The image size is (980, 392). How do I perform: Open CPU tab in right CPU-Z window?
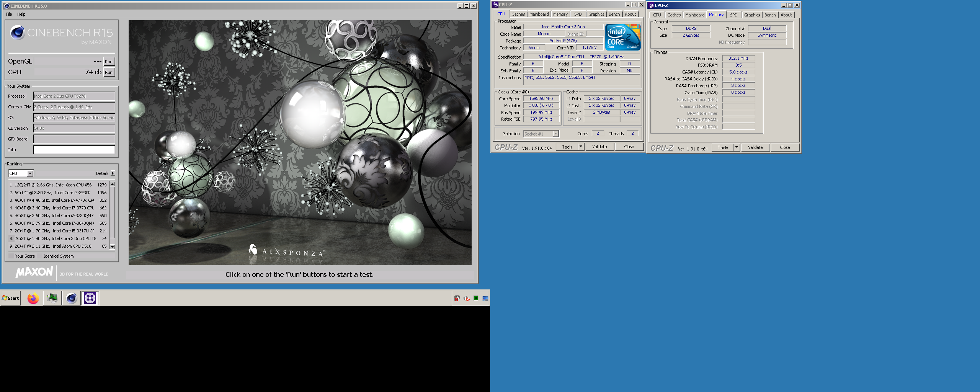657,15
